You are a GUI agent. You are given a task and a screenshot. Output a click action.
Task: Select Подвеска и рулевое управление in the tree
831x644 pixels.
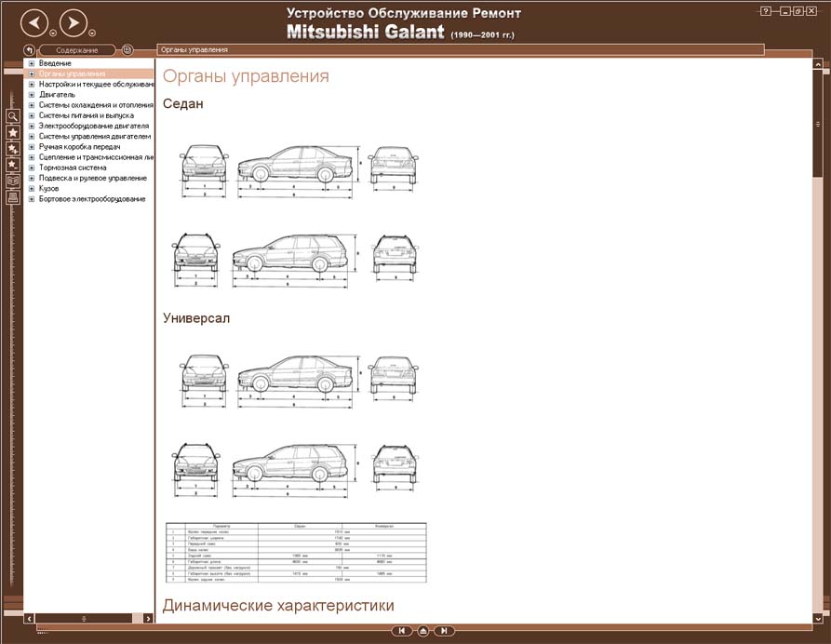click(93, 178)
